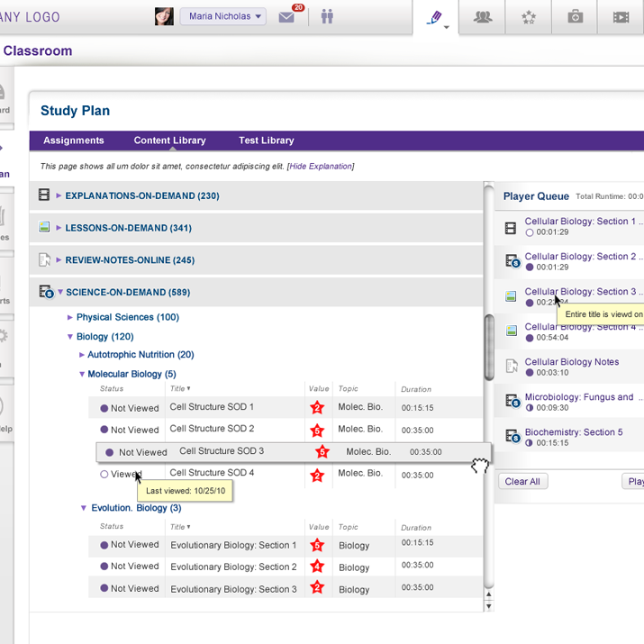Open the mail inbox envelope icon
644x644 pixels.
[287, 17]
